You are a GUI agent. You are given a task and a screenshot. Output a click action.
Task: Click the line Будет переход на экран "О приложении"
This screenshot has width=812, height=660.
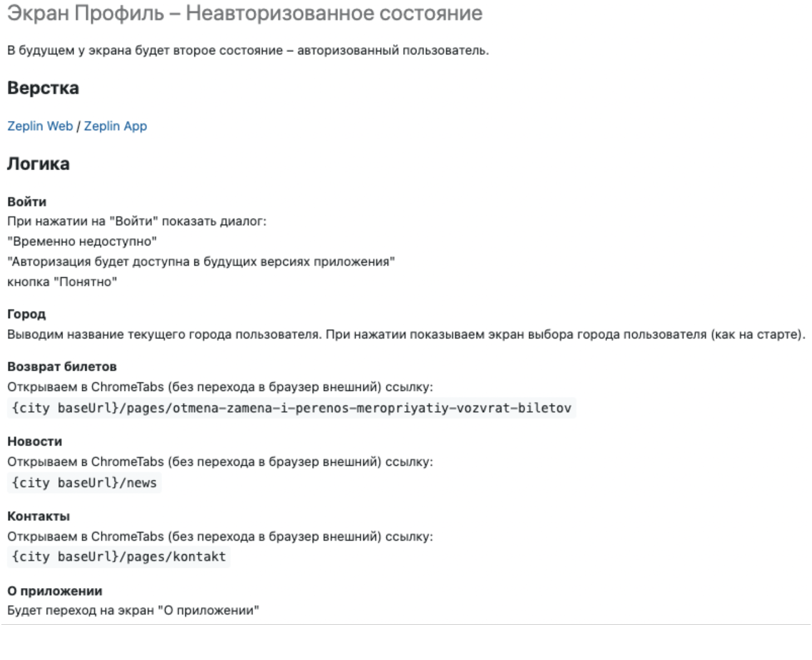tap(133, 610)
